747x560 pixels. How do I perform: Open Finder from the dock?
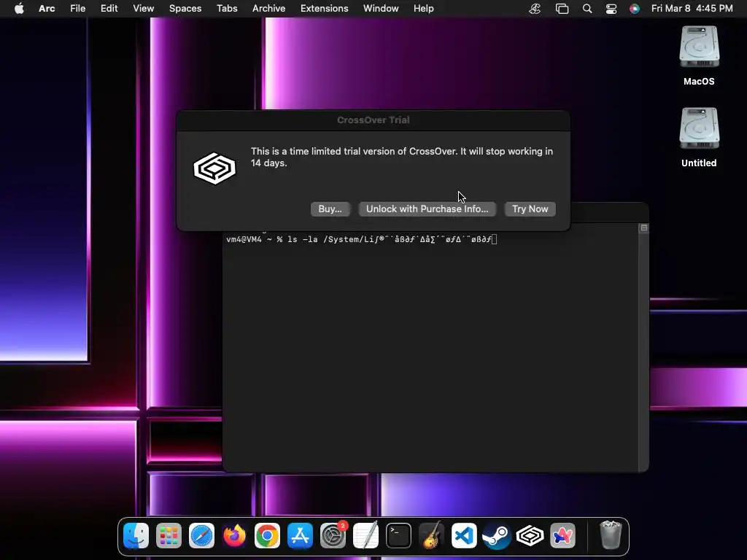(136, 536)
